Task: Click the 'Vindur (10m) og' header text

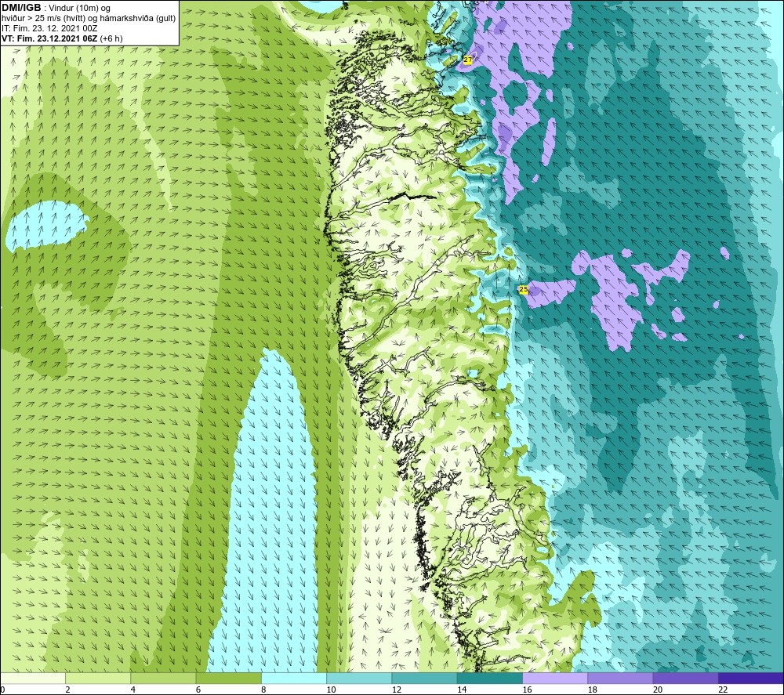Action: 81,9
